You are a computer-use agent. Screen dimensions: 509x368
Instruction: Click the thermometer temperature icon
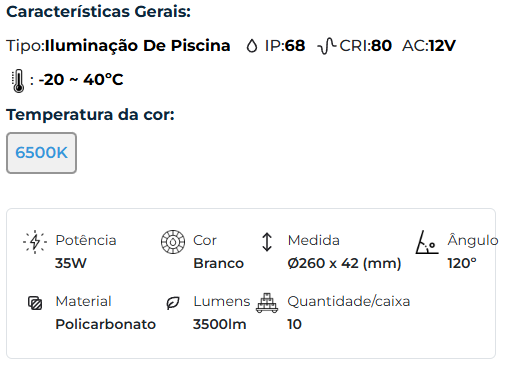click(x=18, y=81)
